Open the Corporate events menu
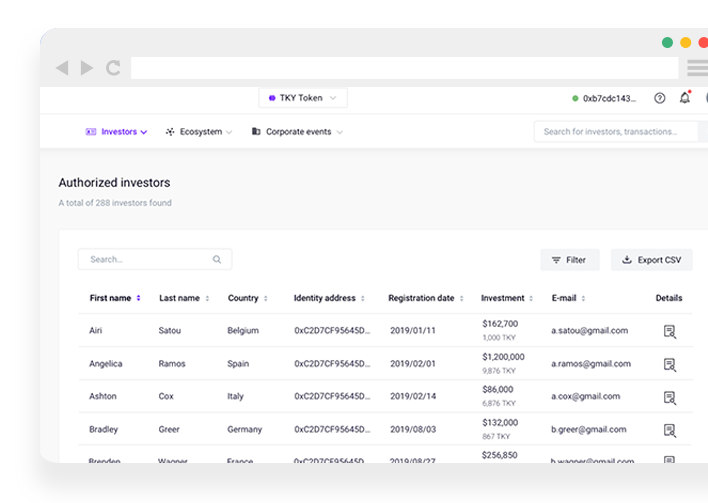The image size is (708, 503). [x=297, y=132]
